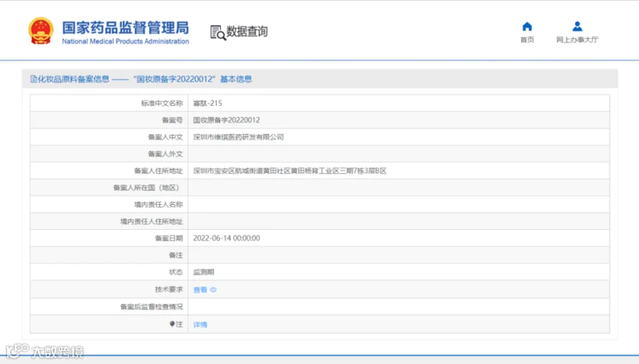Click the 备案后监督检查情况 label
This screenshot has height=364, width=639.
coord(151,307)
